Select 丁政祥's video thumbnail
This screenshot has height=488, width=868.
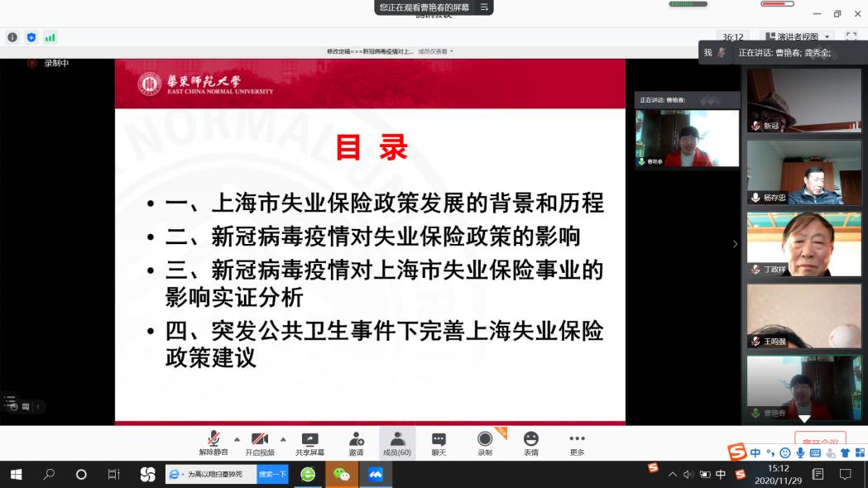(x=803, y=244)
